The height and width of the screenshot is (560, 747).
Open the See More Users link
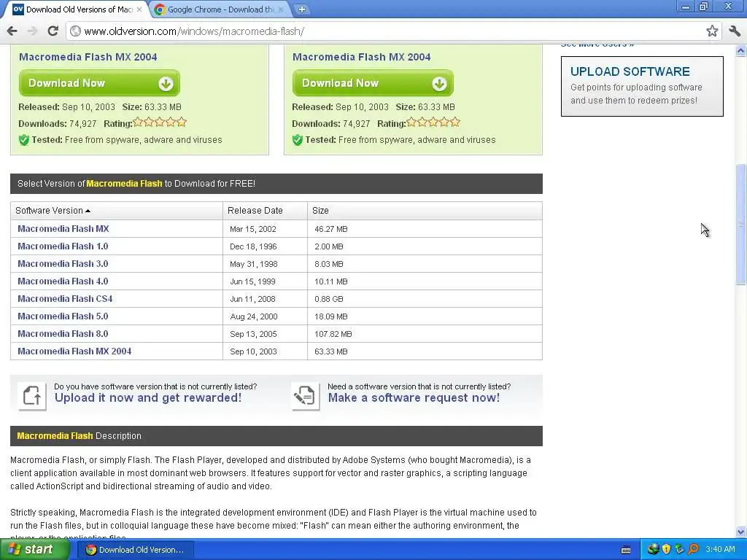597,45
